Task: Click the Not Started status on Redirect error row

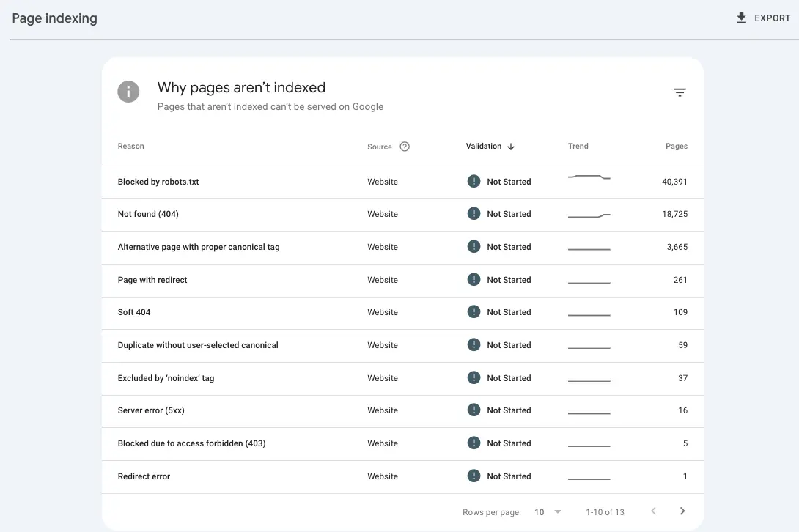Action: tap(509, 476)
